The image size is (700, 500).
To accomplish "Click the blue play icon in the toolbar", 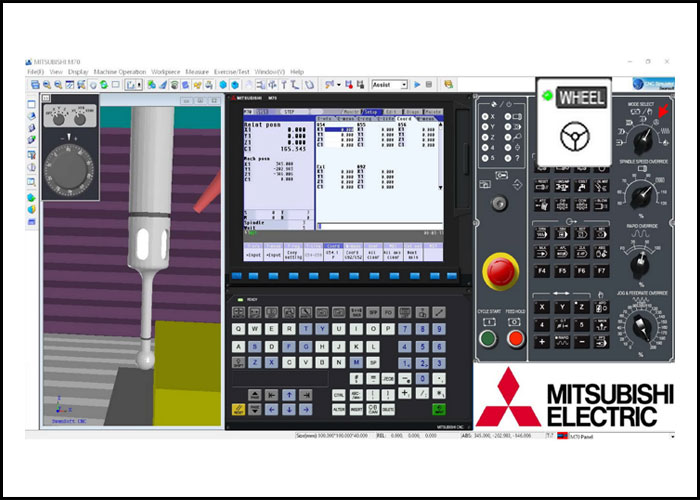I will point(417,84).
